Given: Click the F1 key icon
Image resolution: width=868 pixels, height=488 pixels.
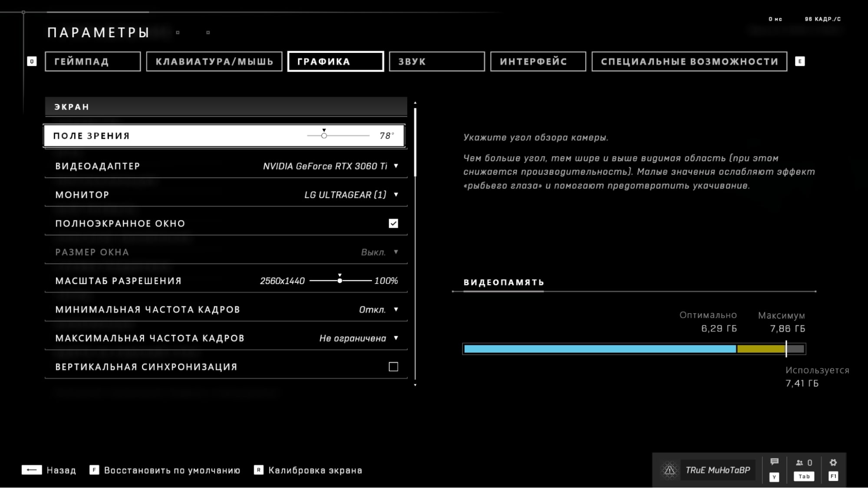Looking at the screenshot, I should [x=833, y=476].
